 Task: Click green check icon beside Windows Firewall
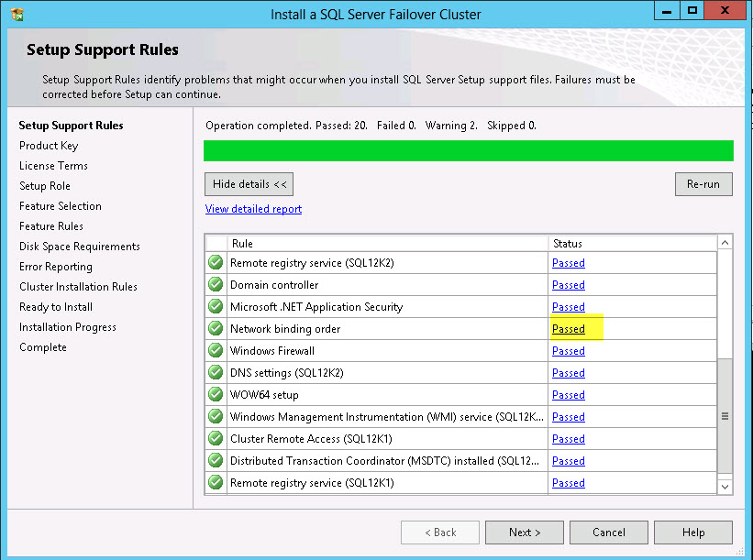coord(216,351)
